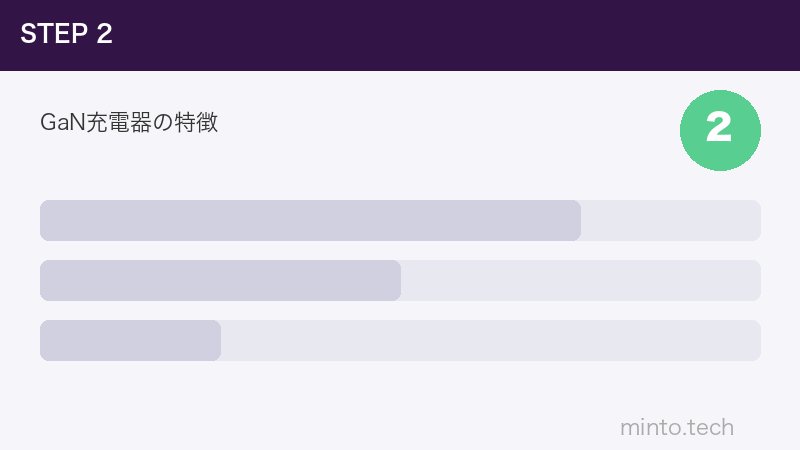Select the "GaN" text in the heading
The height and width of the screenshot is (450, 800).
tap(57, 124)
